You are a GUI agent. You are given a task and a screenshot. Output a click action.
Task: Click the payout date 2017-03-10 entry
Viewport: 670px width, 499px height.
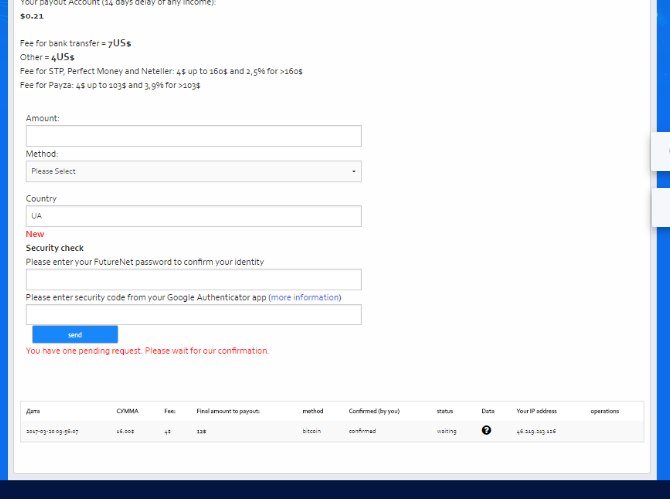pyautogui.click(x=53, y=431)
